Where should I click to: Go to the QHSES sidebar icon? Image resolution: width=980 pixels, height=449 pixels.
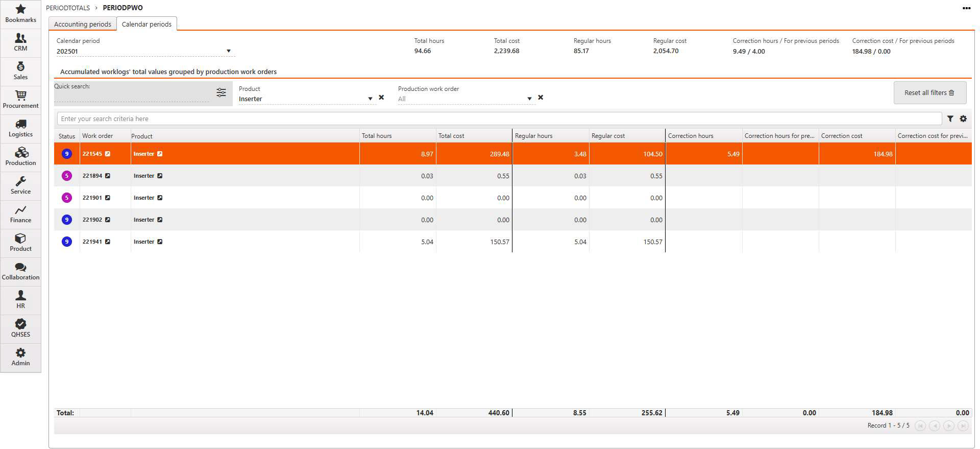[20, 328]
